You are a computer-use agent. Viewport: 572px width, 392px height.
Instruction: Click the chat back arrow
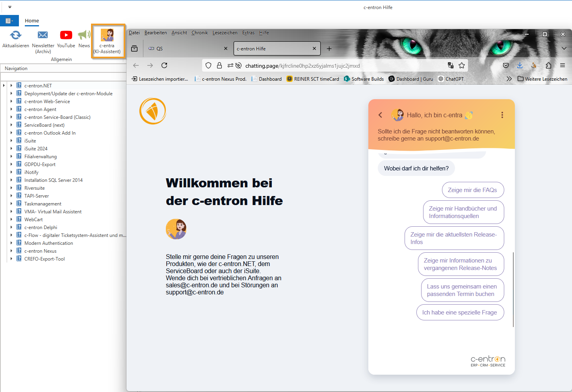point(381,115)
